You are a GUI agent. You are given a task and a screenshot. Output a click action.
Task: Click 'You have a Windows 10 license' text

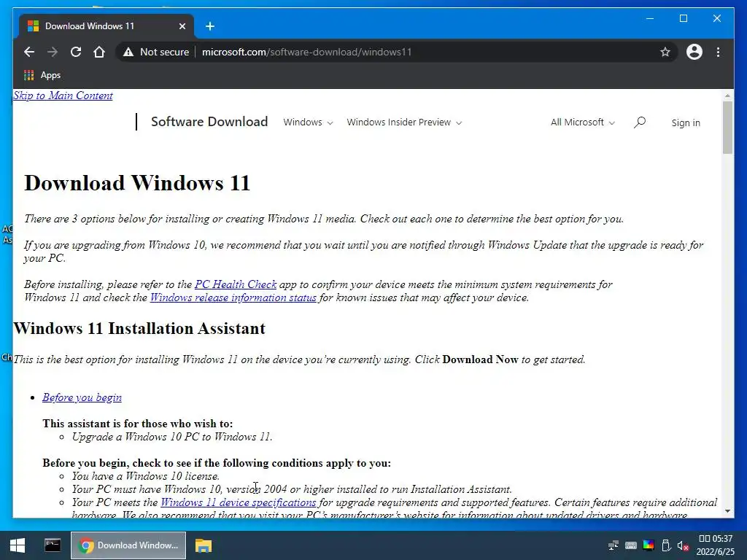point(146,476)
